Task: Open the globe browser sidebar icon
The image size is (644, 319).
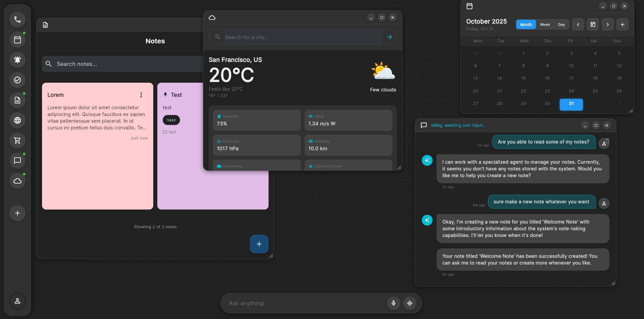Action: [x=17, y=120]
